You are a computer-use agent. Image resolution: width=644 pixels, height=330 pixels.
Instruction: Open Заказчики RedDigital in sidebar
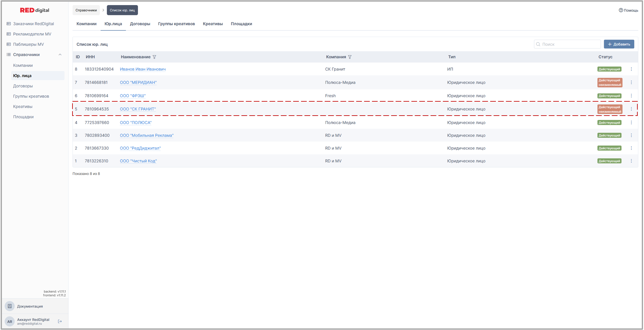tap(33, 24)
